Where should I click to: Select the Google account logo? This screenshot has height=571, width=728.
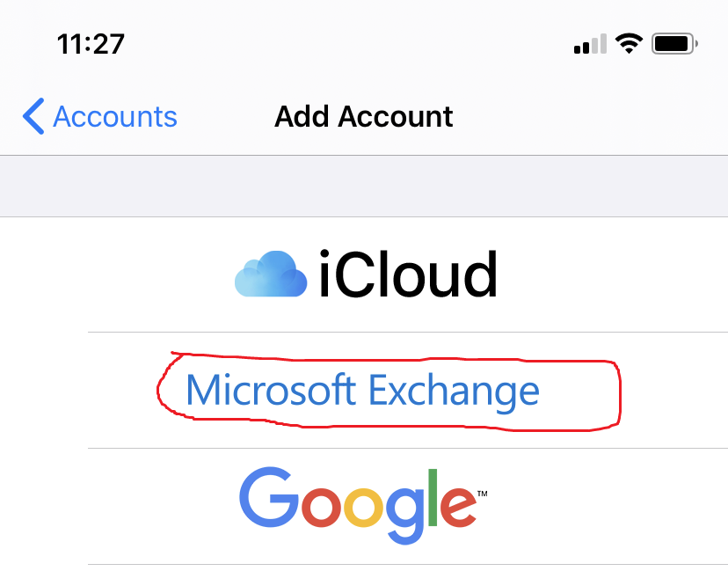pyautogui.click(x=363, y=505)
